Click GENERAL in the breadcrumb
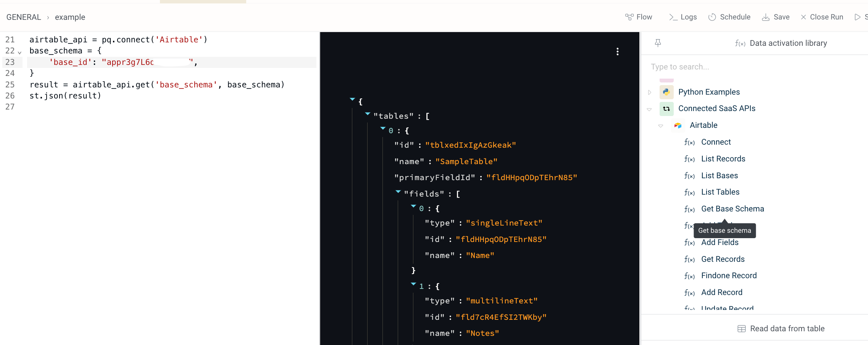 (24, 17)
